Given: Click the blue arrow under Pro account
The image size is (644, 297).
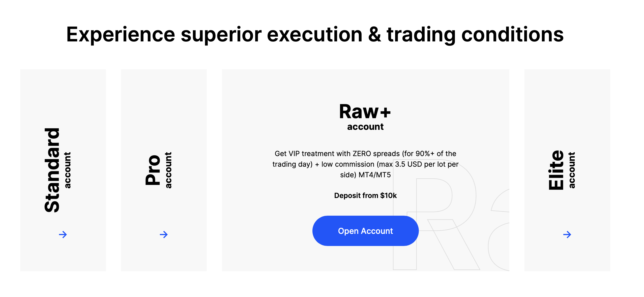Looking at the screenshot, I should point(164,234).
